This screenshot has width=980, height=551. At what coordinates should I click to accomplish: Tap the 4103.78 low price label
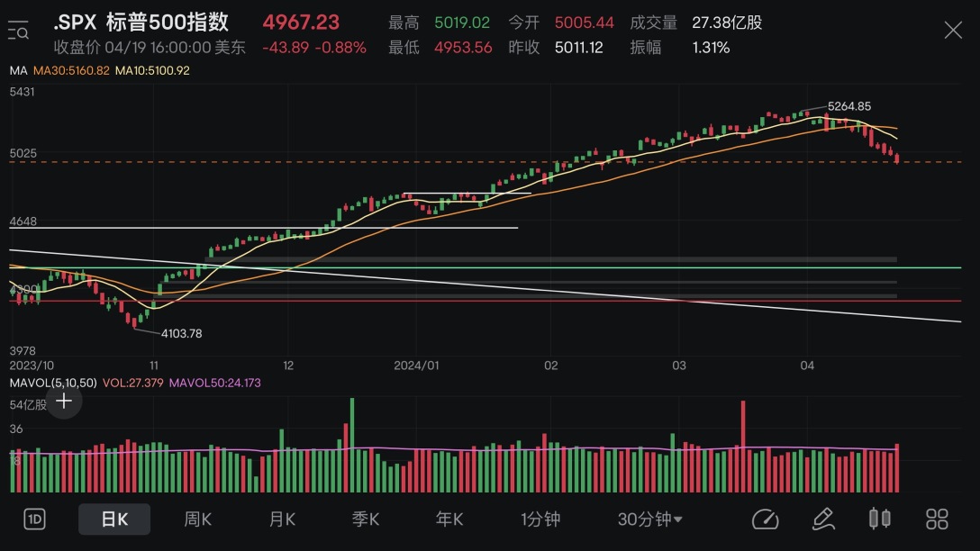pyautogui.click(x=181, y=334)
